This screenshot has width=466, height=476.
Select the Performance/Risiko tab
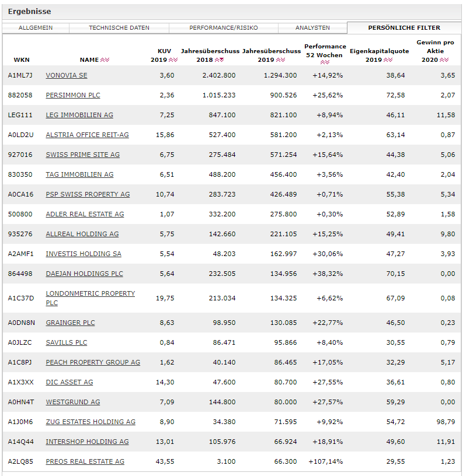pos(224,28)
